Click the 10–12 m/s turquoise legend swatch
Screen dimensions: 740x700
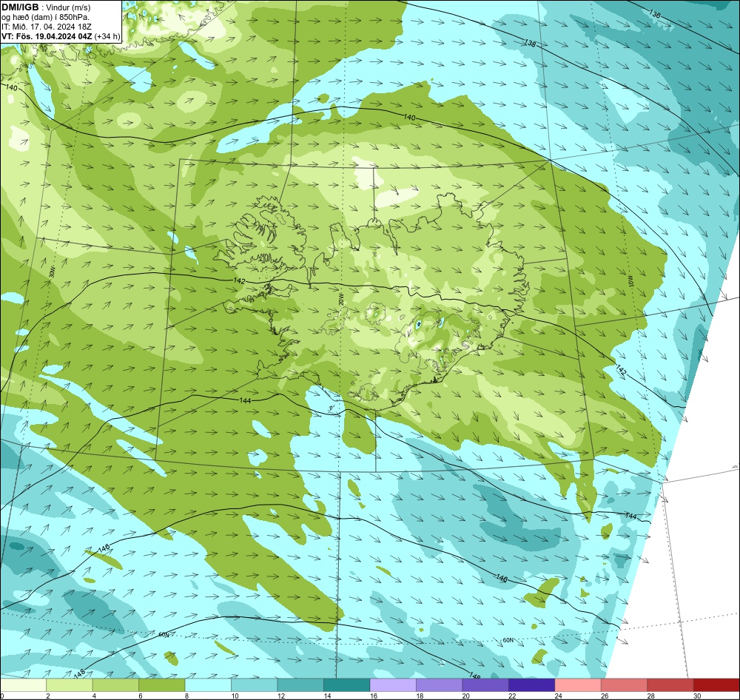[x=255, y=685]
